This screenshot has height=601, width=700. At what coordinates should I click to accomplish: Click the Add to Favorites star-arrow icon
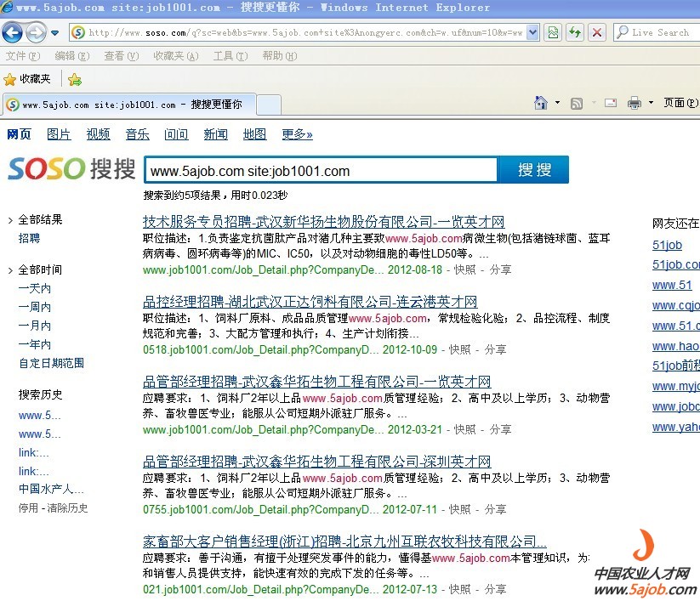pos(75,79)
